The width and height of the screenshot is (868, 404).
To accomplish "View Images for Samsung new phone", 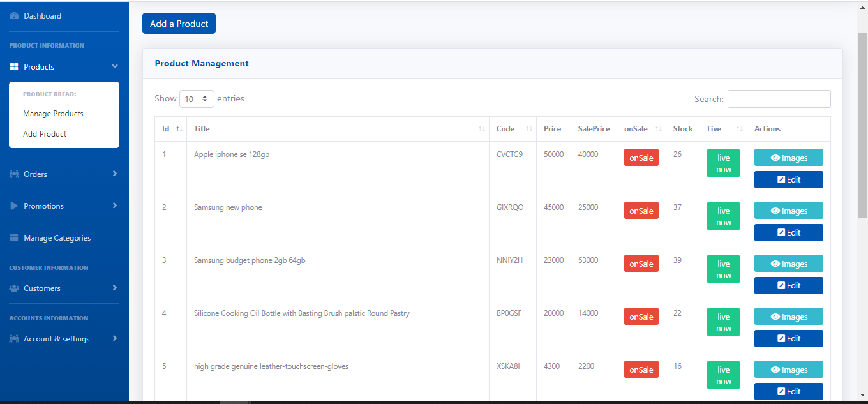I will point(789,211).
